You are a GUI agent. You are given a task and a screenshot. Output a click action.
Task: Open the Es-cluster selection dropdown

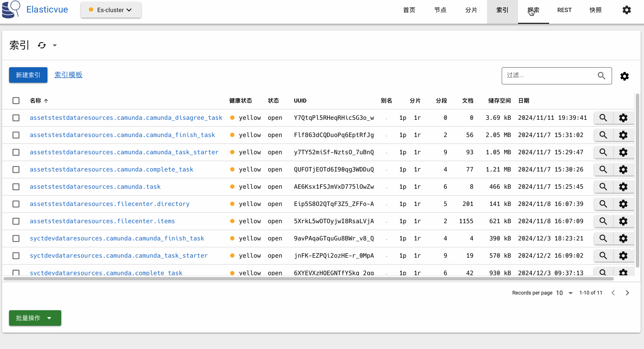pyautogui.click(x=110, y=9)
